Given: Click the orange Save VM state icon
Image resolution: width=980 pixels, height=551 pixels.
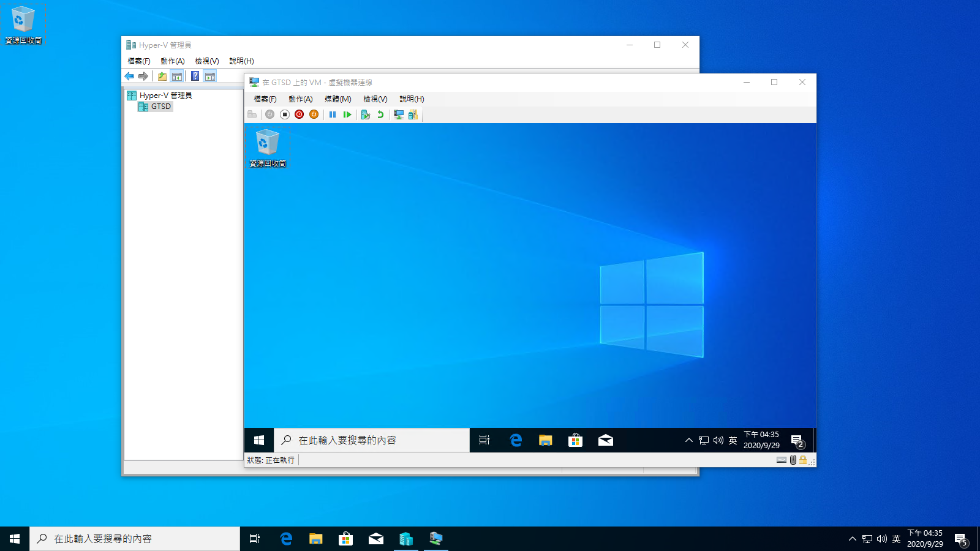Looking at the screenshot, I should tap(314, 114).
